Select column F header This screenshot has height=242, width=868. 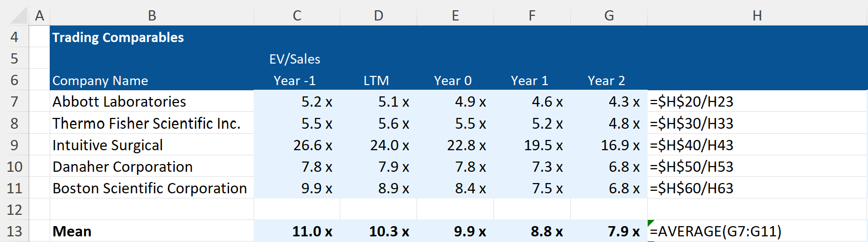[532, 16]
